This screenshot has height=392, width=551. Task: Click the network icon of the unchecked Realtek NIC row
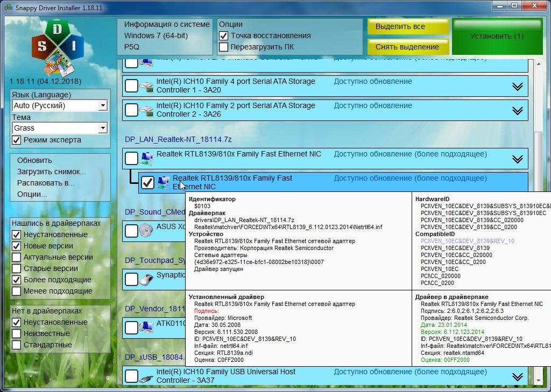(146, 158)
